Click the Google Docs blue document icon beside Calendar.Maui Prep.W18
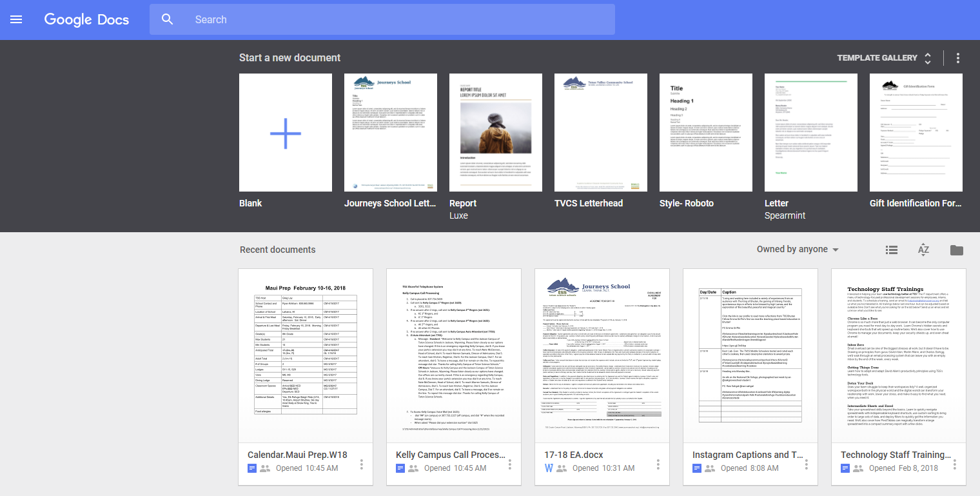Viewport: 980px width, 496px height. [251, 468]
